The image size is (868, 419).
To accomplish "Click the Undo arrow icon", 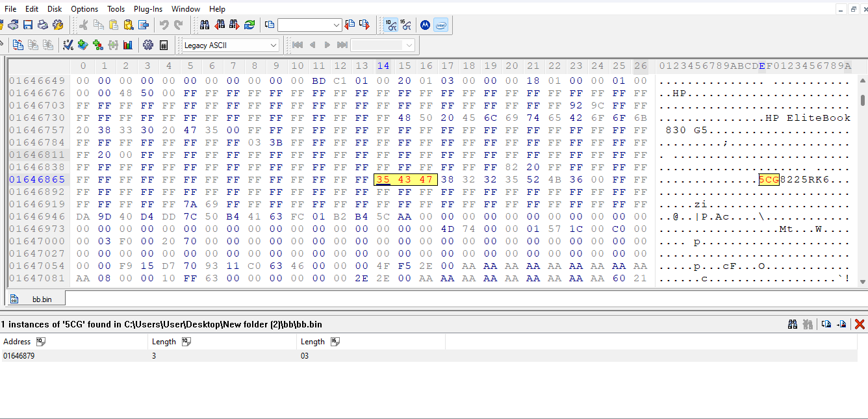I will 164,25.
